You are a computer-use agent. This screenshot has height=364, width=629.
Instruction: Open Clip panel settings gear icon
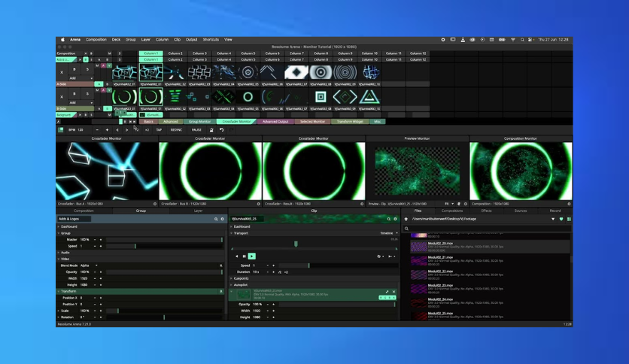coord(395,219)
